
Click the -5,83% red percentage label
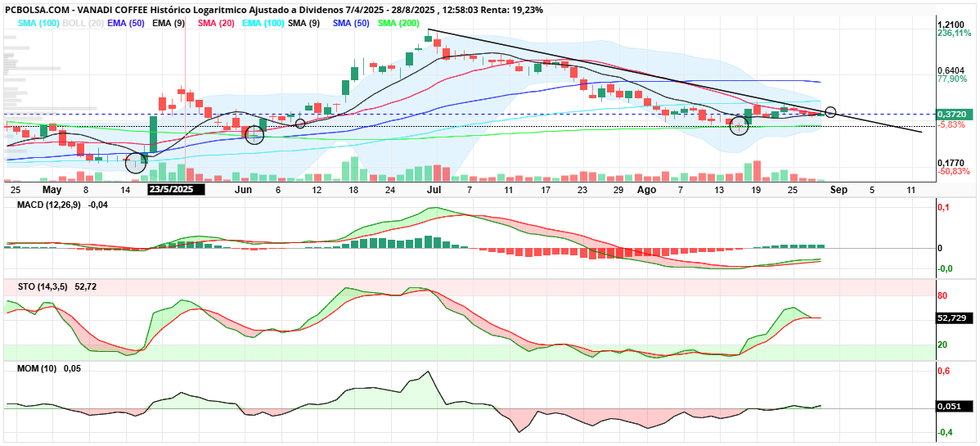tap(951, 125)
